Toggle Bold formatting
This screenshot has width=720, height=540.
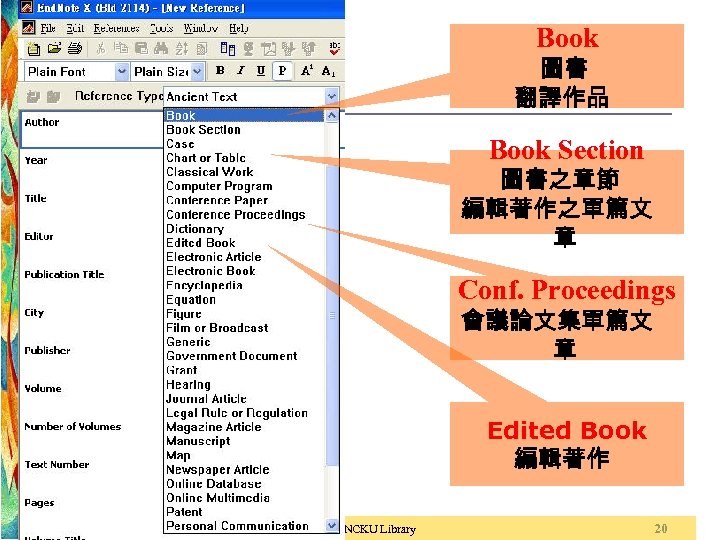coord(220,71)
